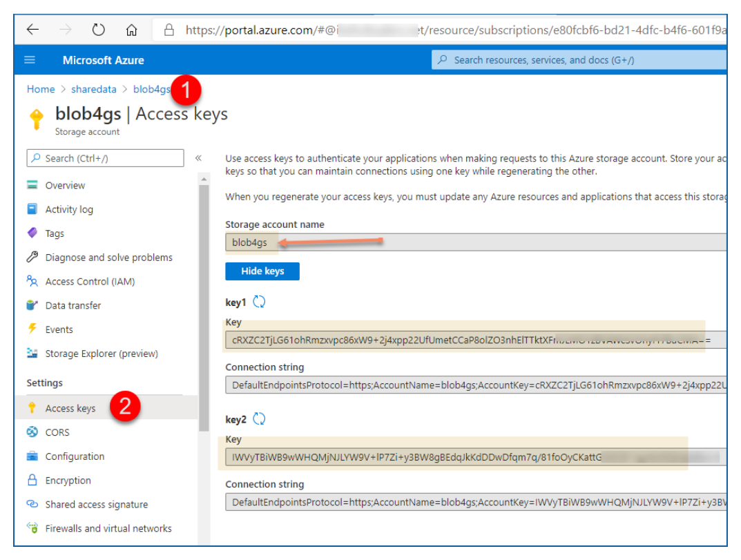Click the Microsoft Azure title
This screenshot has height=560, width=741.
pos(103,60)
